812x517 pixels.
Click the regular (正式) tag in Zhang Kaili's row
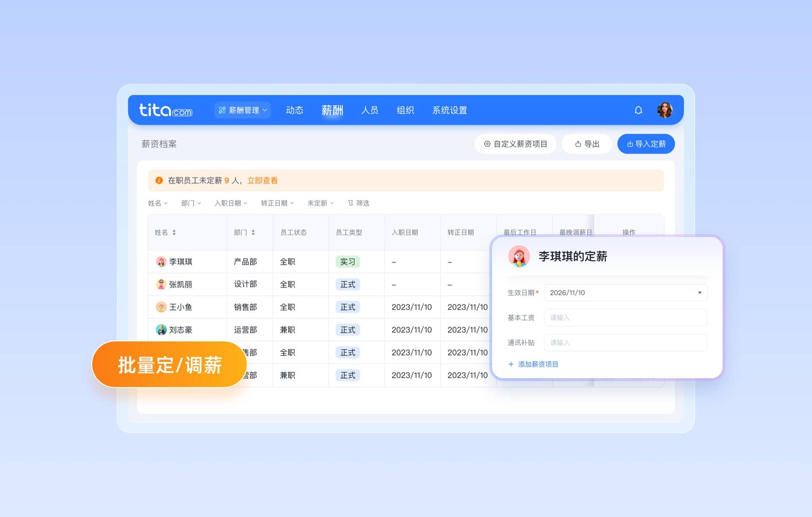[348, 284]
